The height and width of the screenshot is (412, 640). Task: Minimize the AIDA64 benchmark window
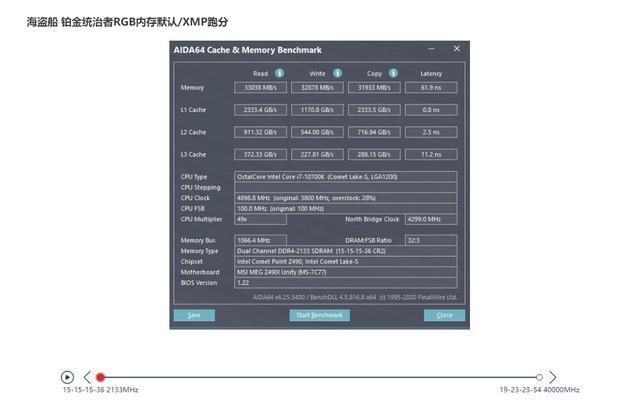click(x=431, y=49)
